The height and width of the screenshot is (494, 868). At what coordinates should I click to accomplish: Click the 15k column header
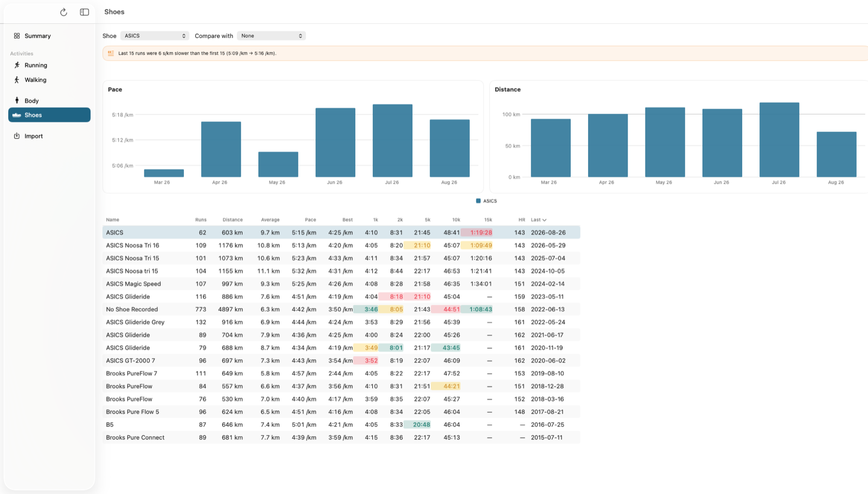pyautogui.click(x=488, y=220)
